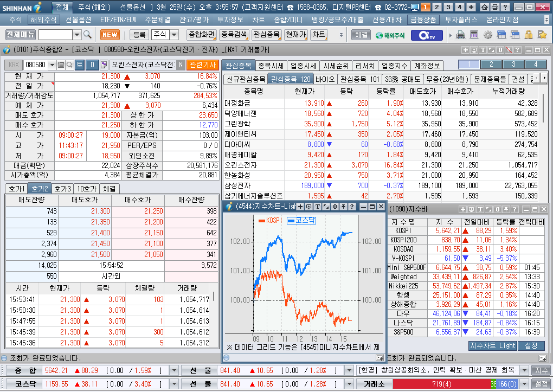Open settings gear icon in toolbar
The image size is (553, 392).
(x=488, y=35)
